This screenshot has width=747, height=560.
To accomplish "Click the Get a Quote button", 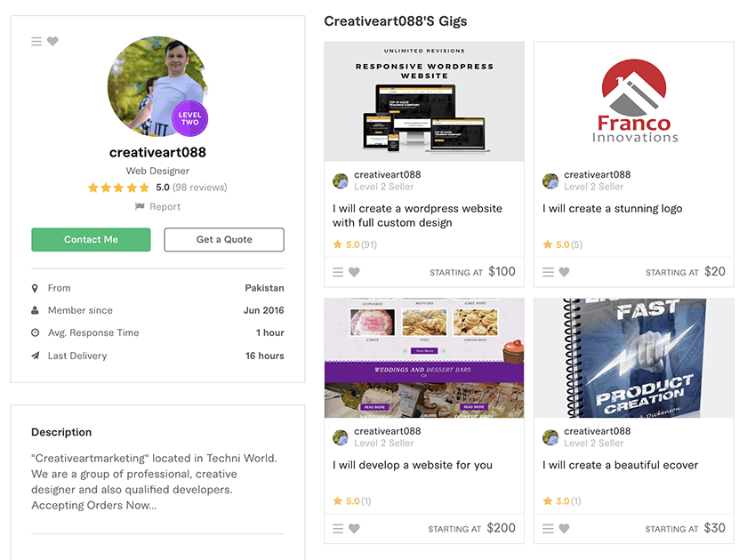I will [x=224, y=239].
